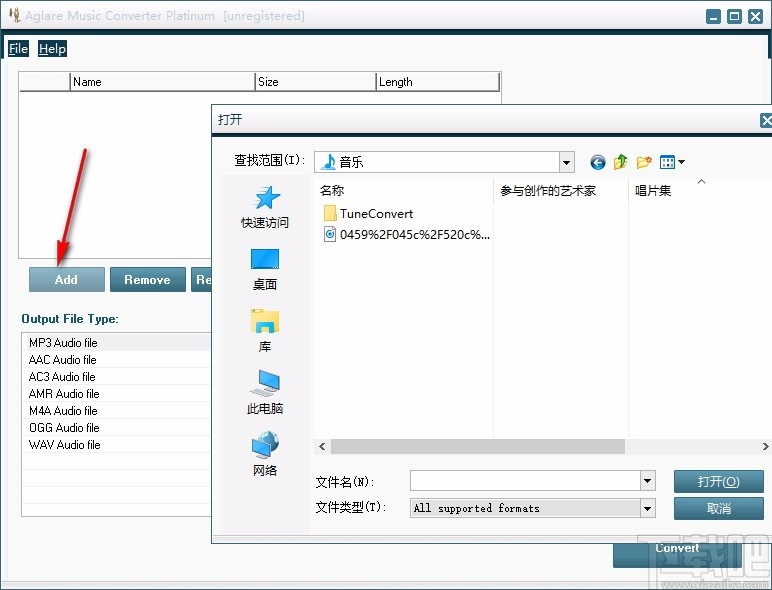
Task: Click the 参与创作的艺术家 column header
Action: pos(561,191)
